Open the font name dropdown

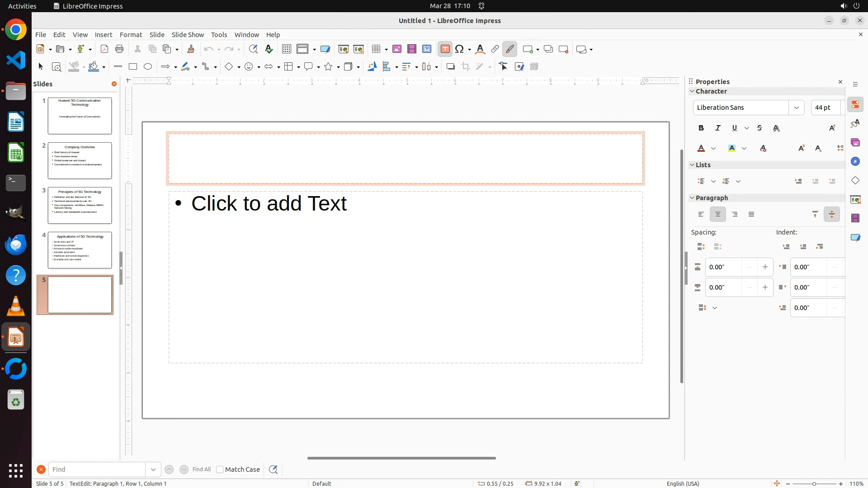(797, 108)
